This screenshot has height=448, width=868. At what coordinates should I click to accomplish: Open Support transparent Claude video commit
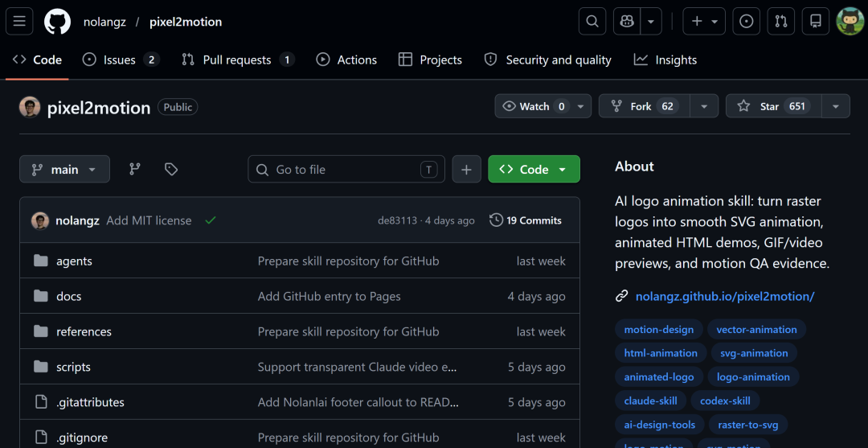click(358, 367)
